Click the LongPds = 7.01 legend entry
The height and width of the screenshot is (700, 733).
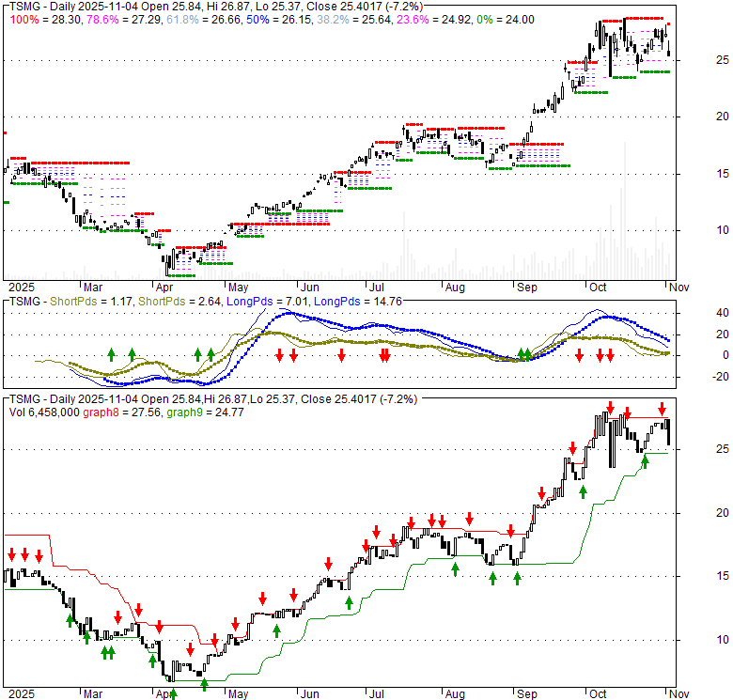pyautogui.click(x=267, y=302)
